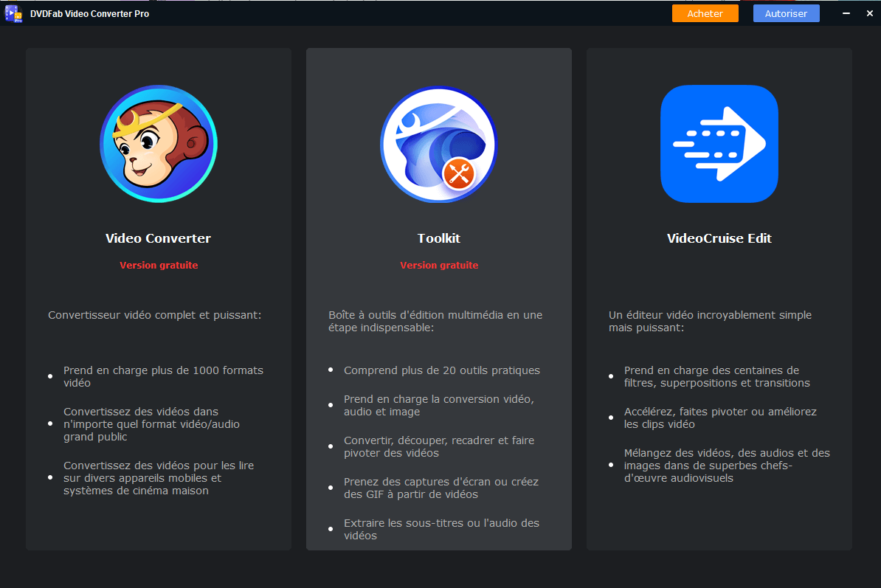The height and width of the screenshot is (588, 881).
Task: Minimize the DVDFab window
Action: coord(846,13)
